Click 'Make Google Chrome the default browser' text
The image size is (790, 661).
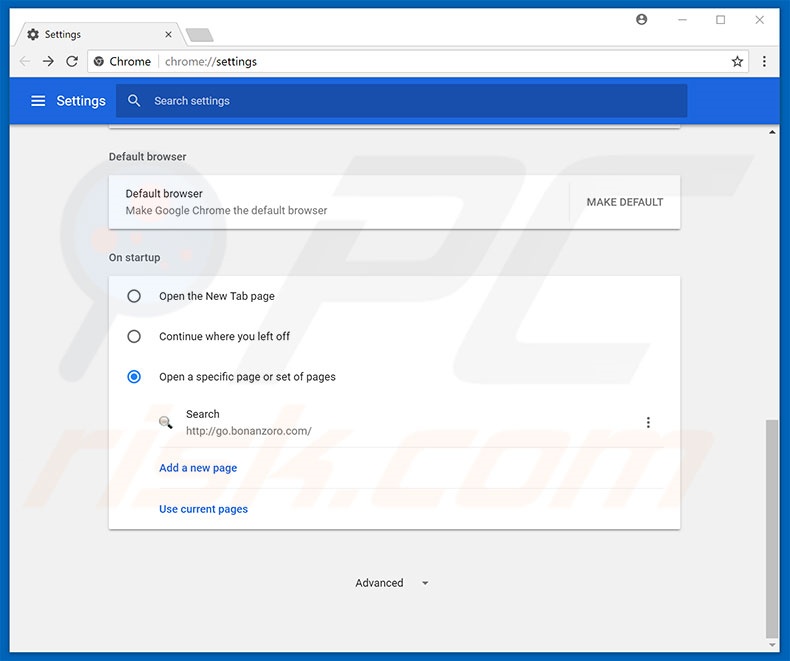(226, 211)
